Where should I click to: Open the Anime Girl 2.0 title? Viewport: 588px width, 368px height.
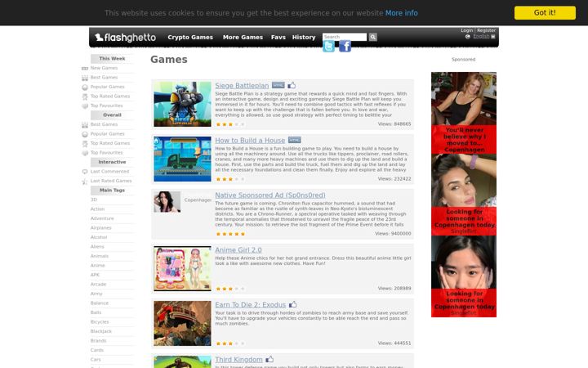tap(238, 250)
